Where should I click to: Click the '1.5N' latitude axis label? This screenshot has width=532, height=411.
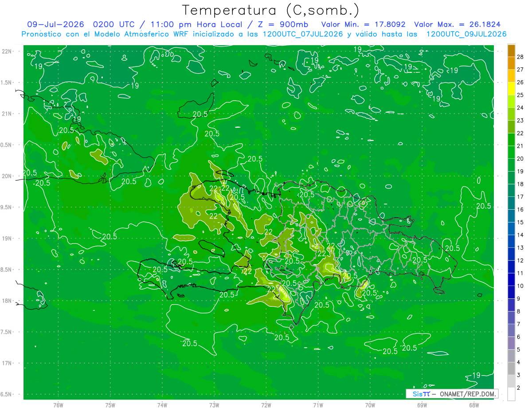coord(6,82)
